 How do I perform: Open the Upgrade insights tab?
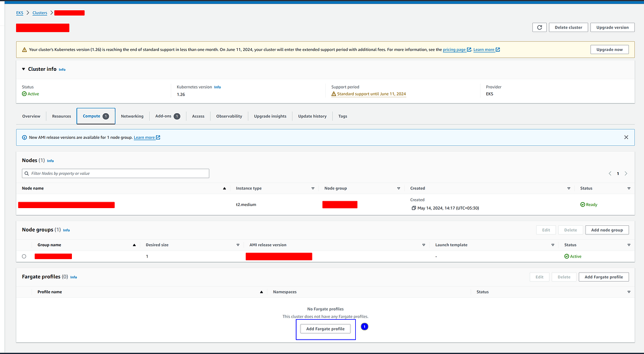tap(270, 116)
